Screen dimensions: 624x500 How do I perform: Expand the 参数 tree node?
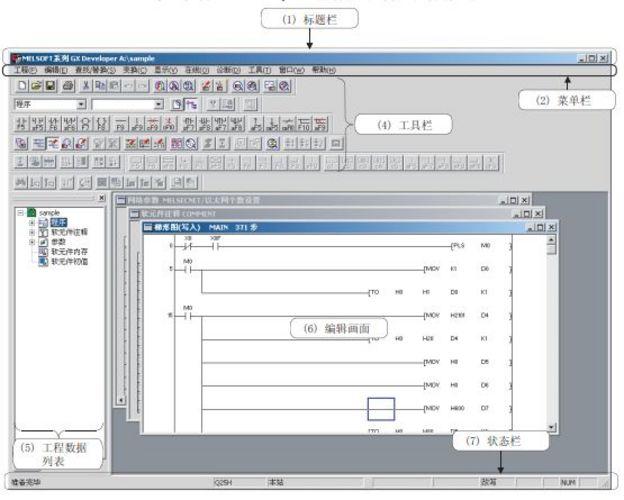coord(32,242)
